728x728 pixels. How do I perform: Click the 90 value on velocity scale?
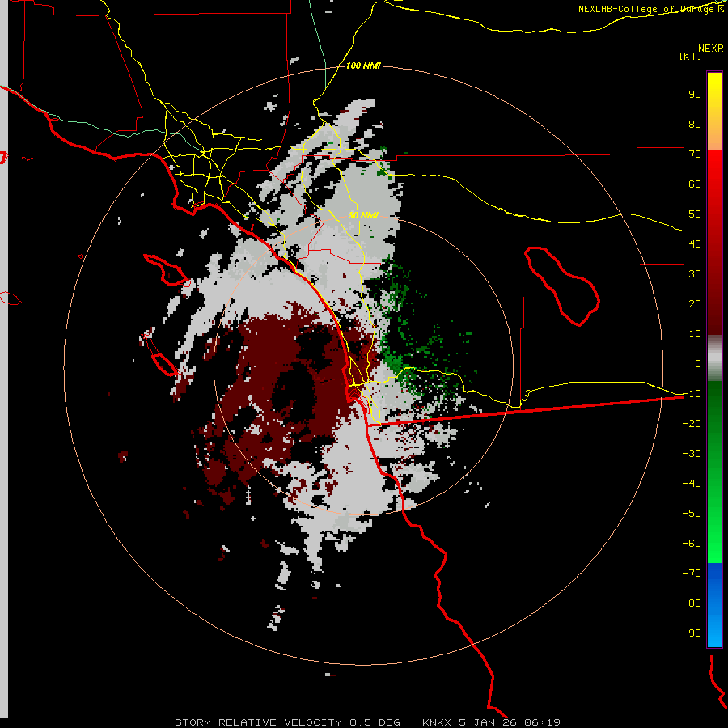tap(695, 95)
